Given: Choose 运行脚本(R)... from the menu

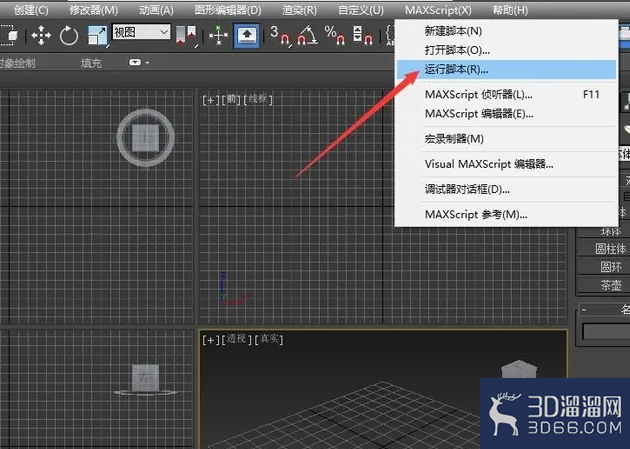Looking at the screenshot, I should [x=506, y=69].
